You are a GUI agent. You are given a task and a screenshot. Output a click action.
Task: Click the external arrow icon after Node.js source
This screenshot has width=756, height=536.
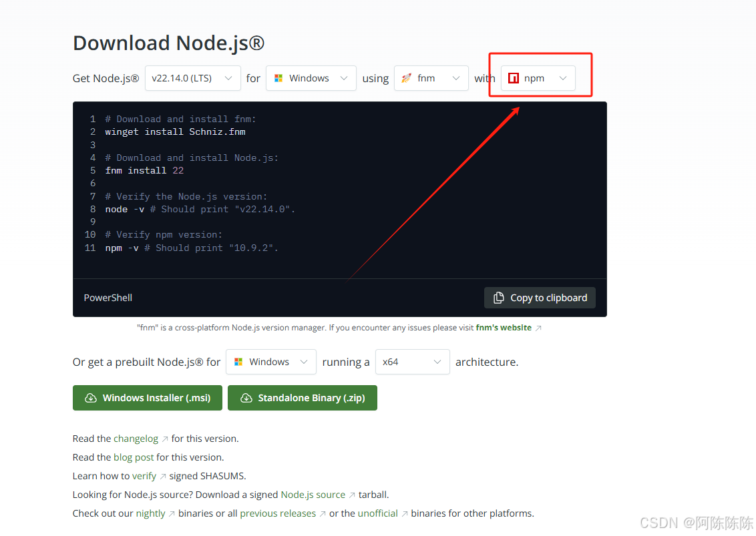(352, 495)
